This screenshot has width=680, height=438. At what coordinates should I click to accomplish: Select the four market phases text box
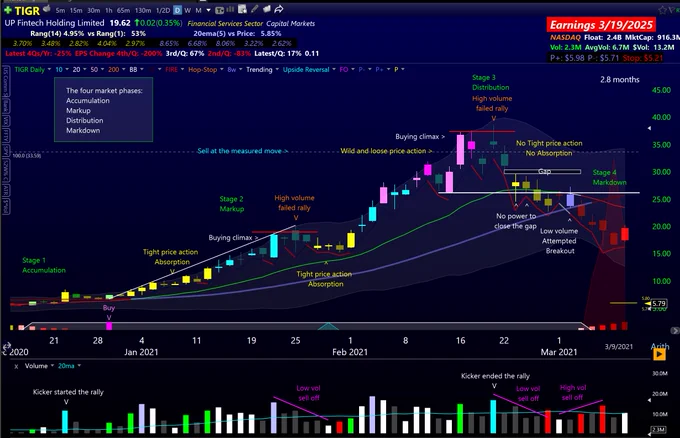click(103, 110)
